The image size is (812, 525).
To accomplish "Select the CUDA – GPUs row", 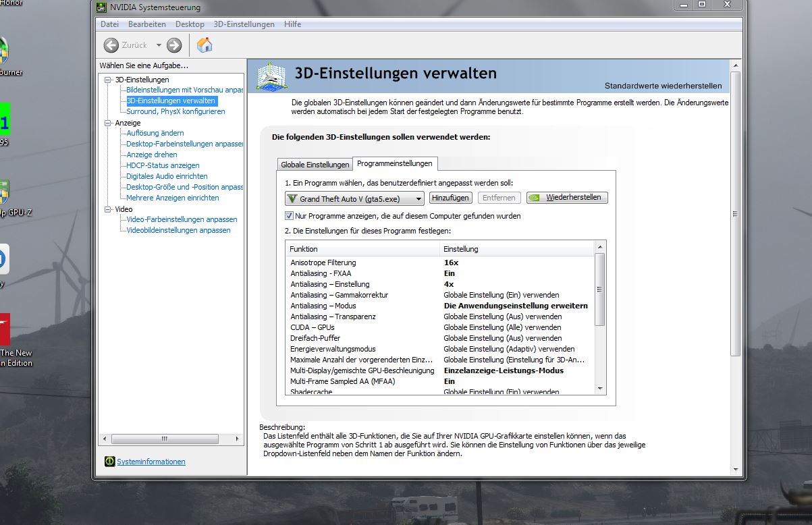I will click(439, 327).
